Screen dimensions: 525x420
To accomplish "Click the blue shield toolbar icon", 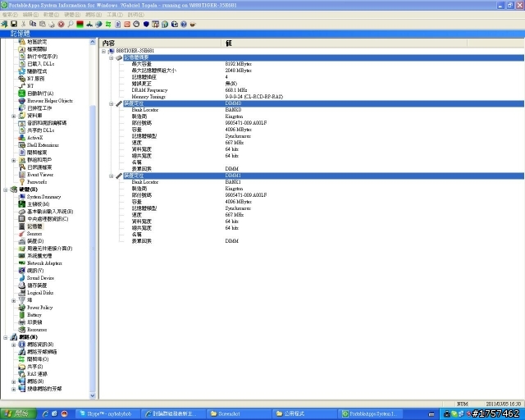I will pos(146,24).
